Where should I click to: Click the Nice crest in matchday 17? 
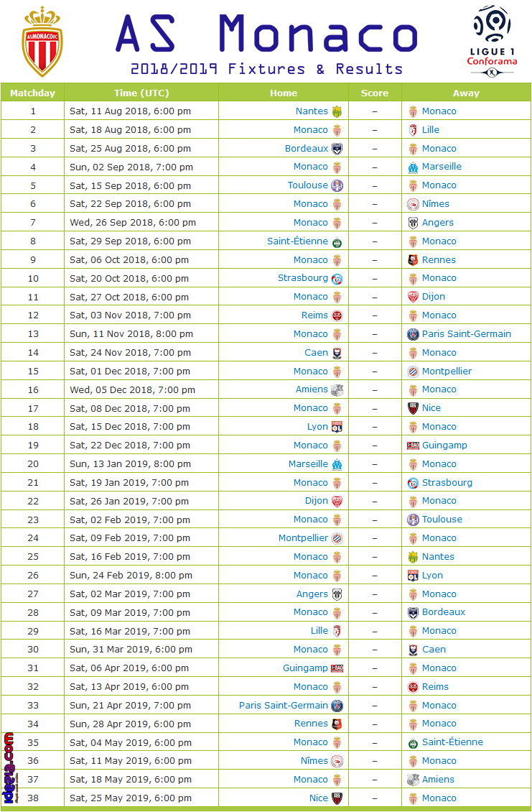pos(413,408)
